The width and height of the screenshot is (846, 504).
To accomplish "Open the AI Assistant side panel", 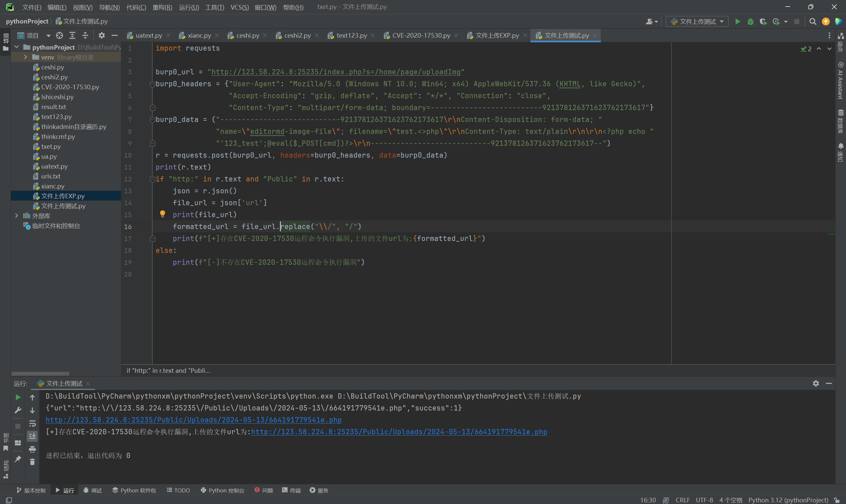I will [841, 81].
